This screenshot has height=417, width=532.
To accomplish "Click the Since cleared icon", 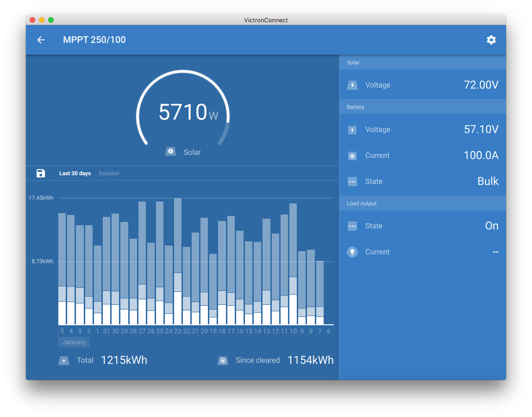I will pos(223,360).
